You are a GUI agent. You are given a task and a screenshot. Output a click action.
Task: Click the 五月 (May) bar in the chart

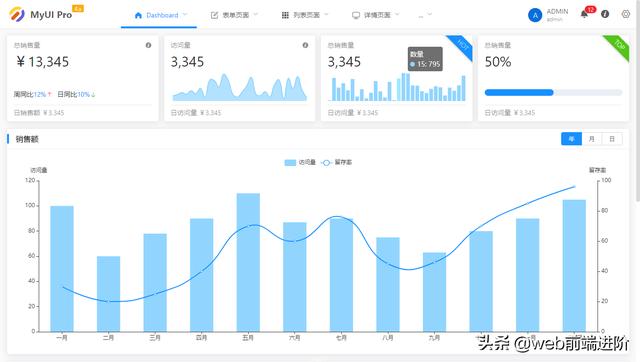[248, 262]
